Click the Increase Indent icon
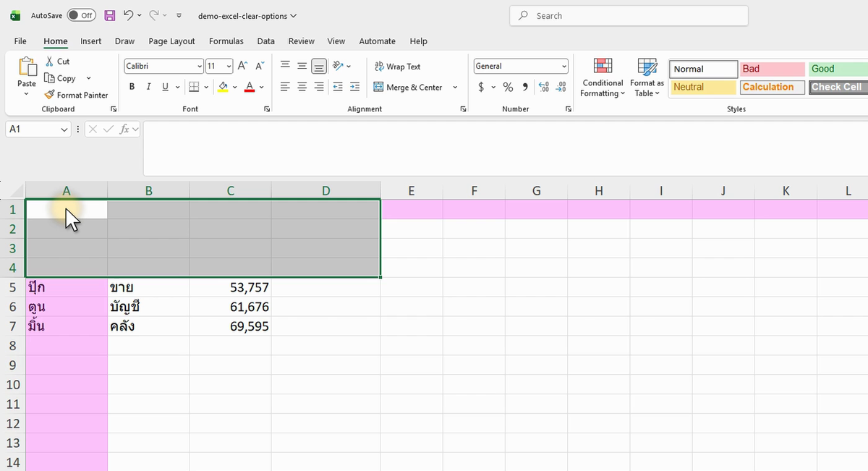Viewport: 868px width, 471px height. (354, 87)
